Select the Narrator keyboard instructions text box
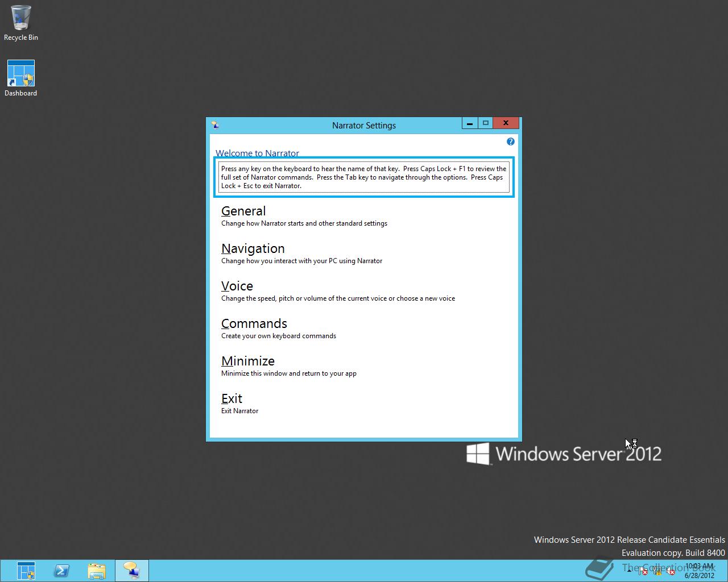 pos(364,177)
